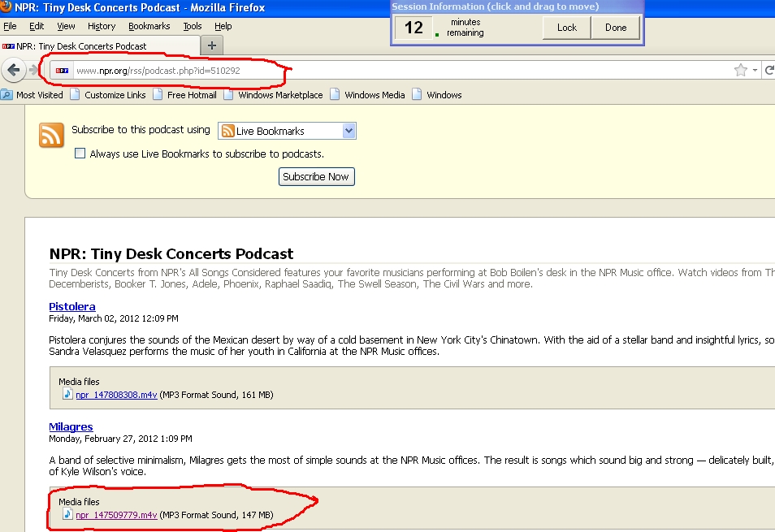Open the Pistolera episode link
The image size is (775, 532).
(72, 307)
